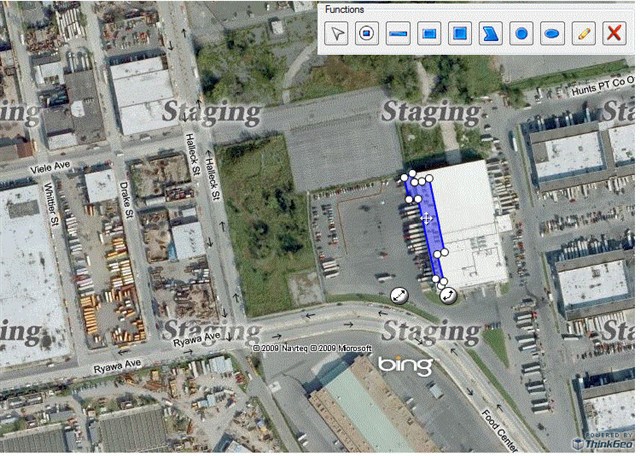Activate the ellipse drawing tool
This screenshot has height=456, width=640.
point(553,33)
